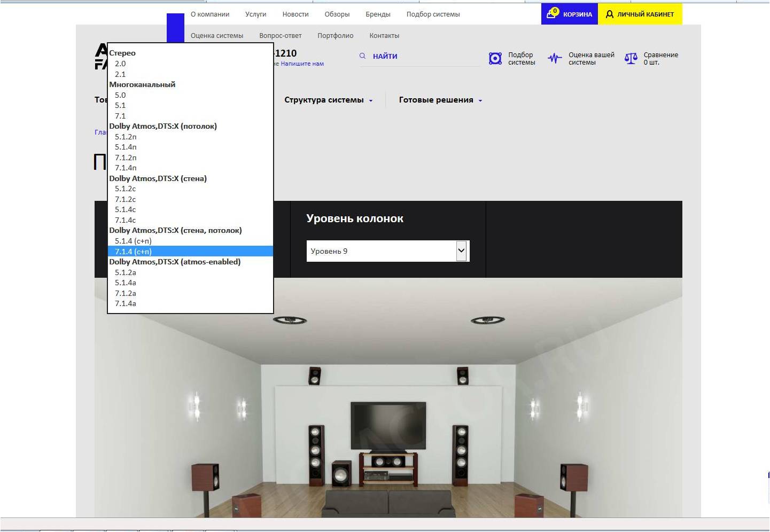The height and width of the screenshot is (532, 770).
Task: Click the Личный кабинет user icon
Action: (x=609, y=14)
